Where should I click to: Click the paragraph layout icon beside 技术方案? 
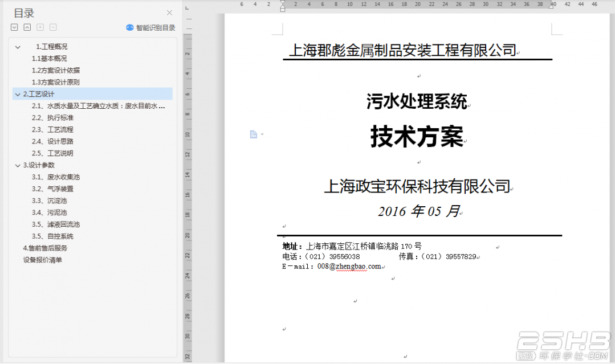(x=254, y=134)
